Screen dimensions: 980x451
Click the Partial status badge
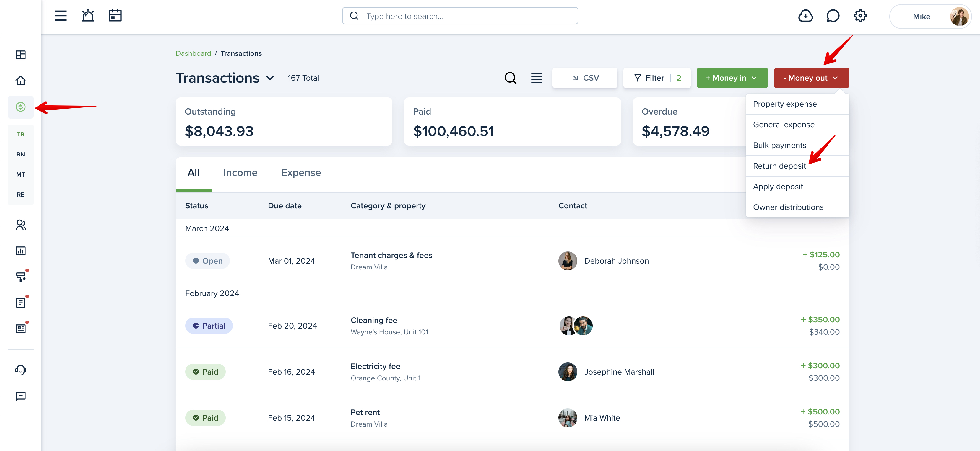[209, 326]
